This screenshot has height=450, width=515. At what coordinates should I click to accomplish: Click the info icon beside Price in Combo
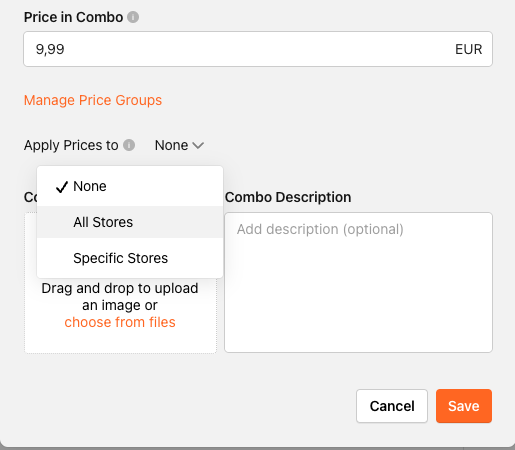coord(133,17)
